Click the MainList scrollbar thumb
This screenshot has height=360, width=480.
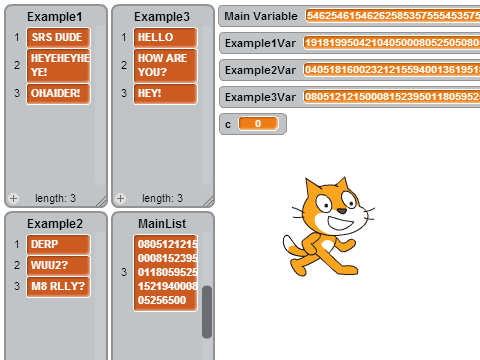coord(207,312)
